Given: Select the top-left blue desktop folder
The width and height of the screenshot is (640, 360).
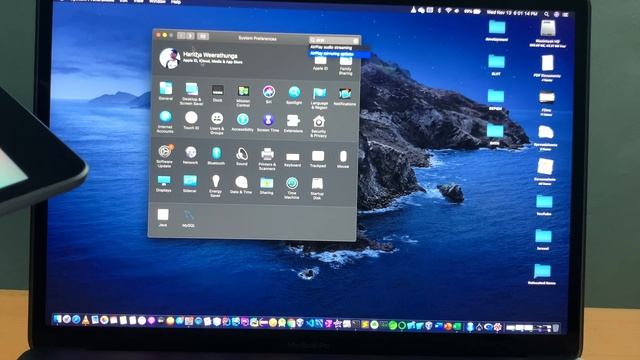Looking at the screenshot, I should point(497,30).
